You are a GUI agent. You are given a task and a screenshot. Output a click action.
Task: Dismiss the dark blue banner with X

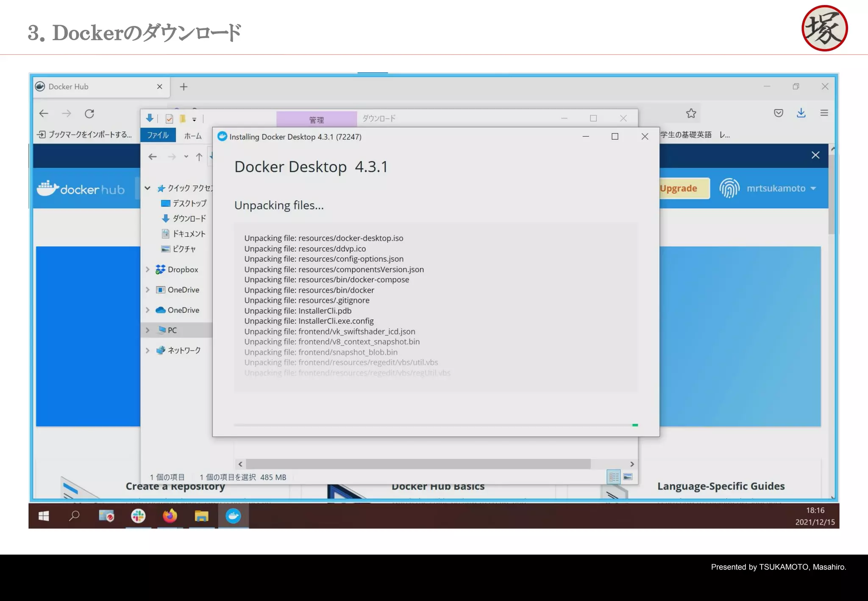(815, 155)
